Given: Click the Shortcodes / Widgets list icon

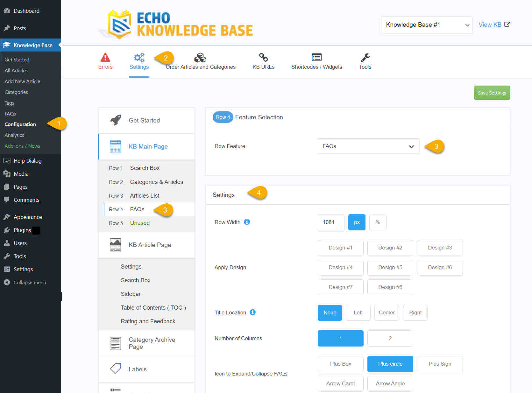Looking at the screenshot, I should click(316, 57).
